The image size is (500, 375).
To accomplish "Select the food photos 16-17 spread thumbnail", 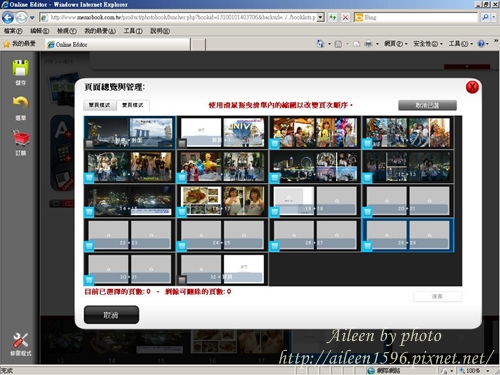I will 222,201.
